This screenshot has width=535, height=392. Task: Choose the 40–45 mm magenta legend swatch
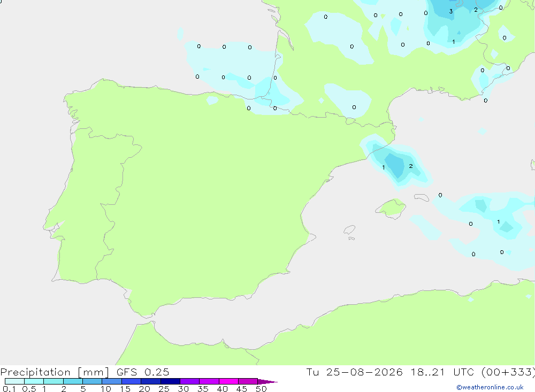pos(228,381)
